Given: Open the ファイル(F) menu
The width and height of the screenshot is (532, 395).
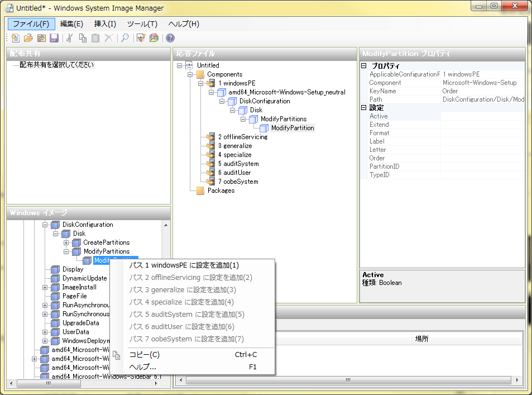Looking at the screenshot, I should tap(31, 24).
